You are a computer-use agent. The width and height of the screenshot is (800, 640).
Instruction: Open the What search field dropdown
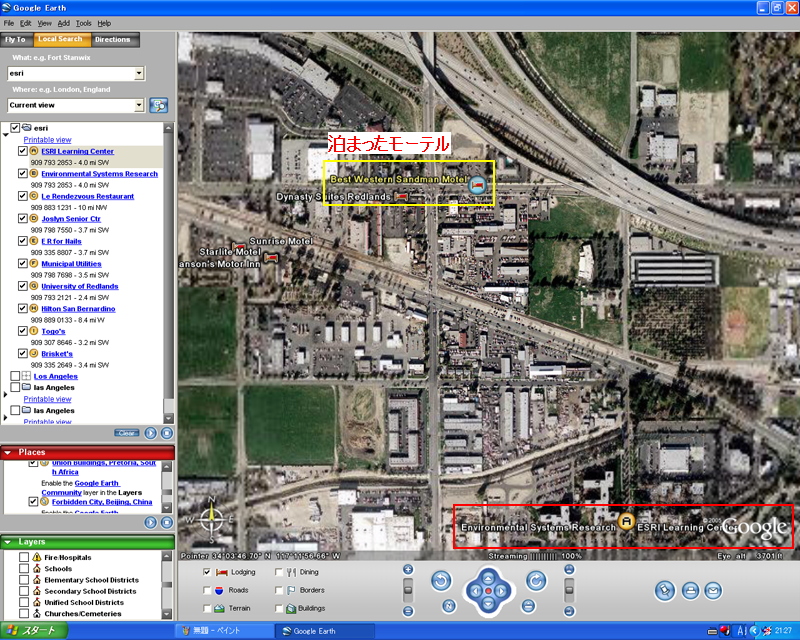[x=139, y=73]
